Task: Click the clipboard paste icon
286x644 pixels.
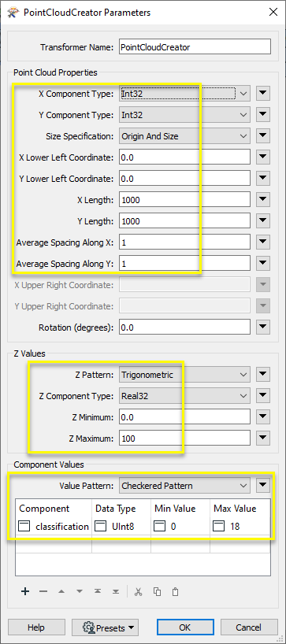Action: pyautogui.click(x=176, y=591)
